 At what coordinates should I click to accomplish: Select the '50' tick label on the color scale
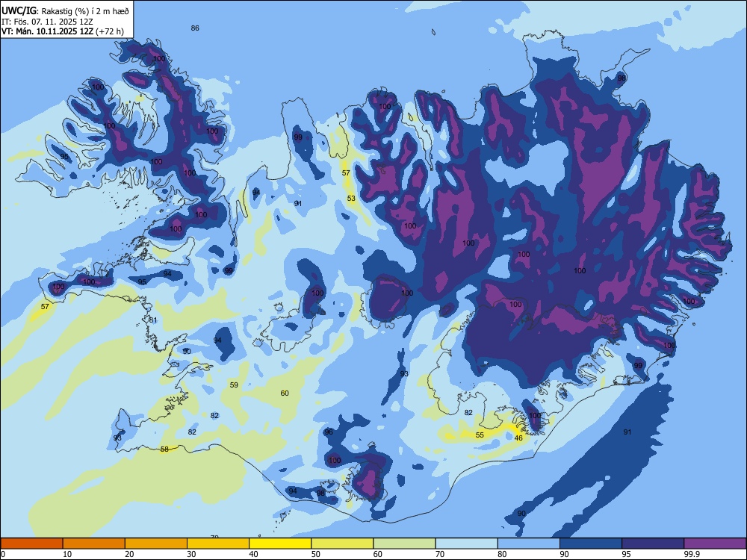tap(316, 554)
